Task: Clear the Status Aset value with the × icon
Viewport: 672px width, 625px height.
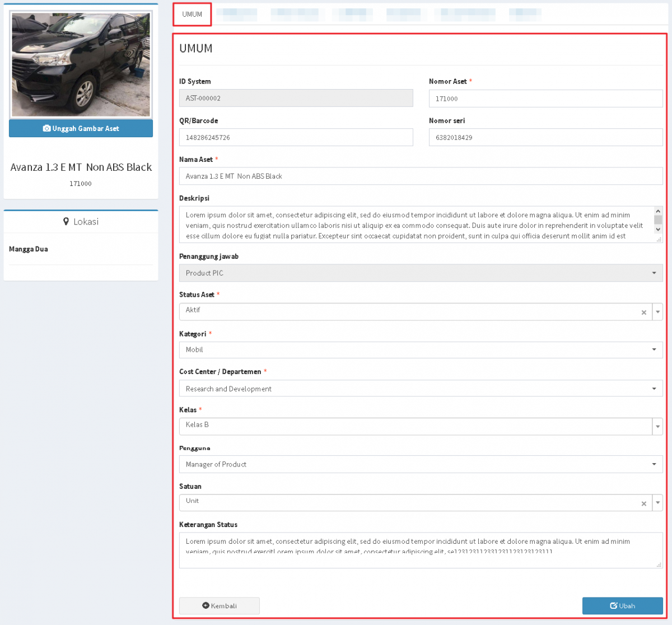Action: (x=643, y=312)
